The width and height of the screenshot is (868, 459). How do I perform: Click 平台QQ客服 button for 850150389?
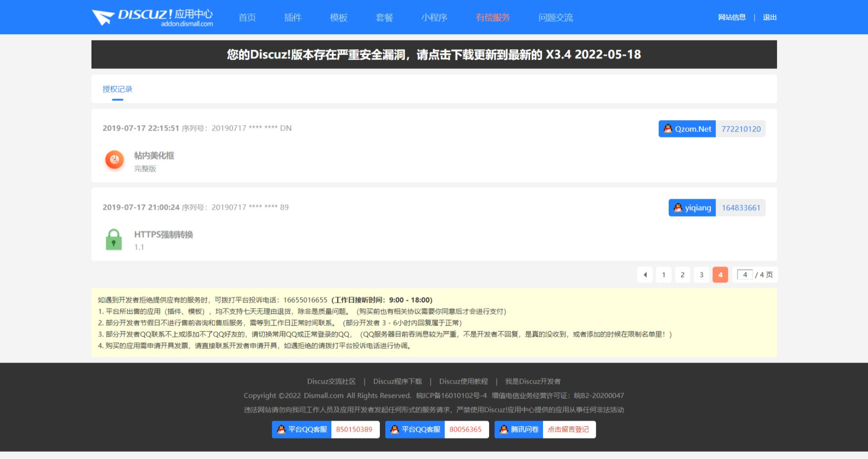pyautogui.click(x=302, y=429)
